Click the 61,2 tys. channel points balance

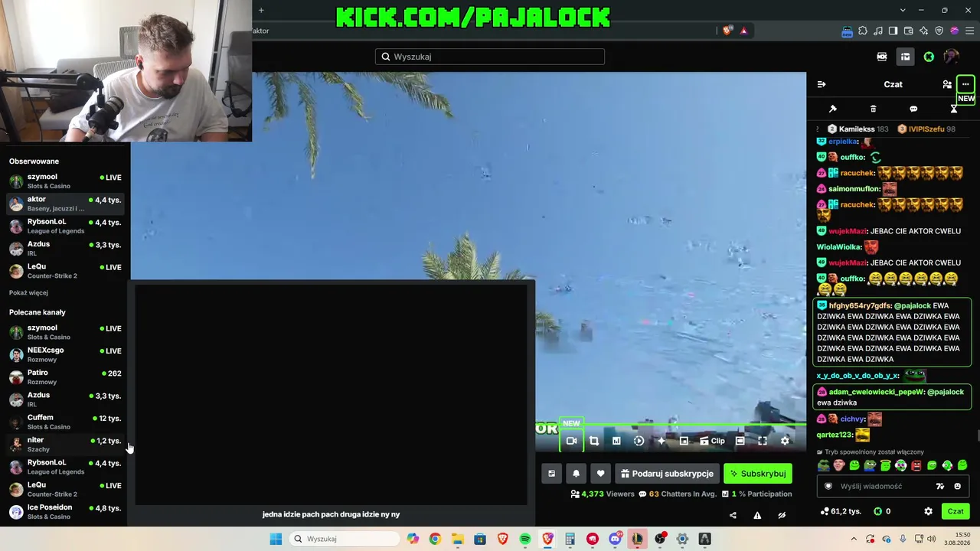[840, 511]
